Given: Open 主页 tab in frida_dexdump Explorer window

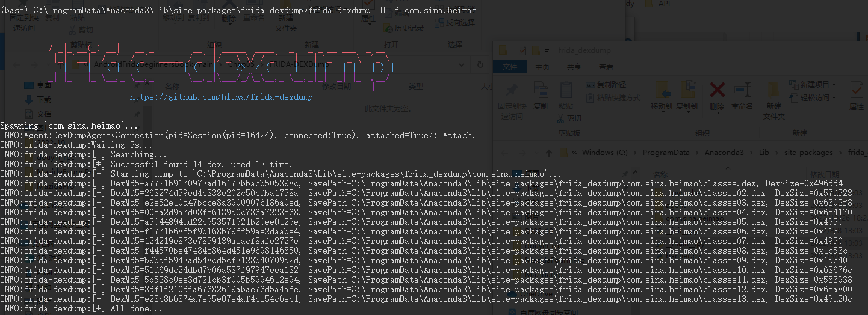Looking at the screenshot, I should 542,67.
